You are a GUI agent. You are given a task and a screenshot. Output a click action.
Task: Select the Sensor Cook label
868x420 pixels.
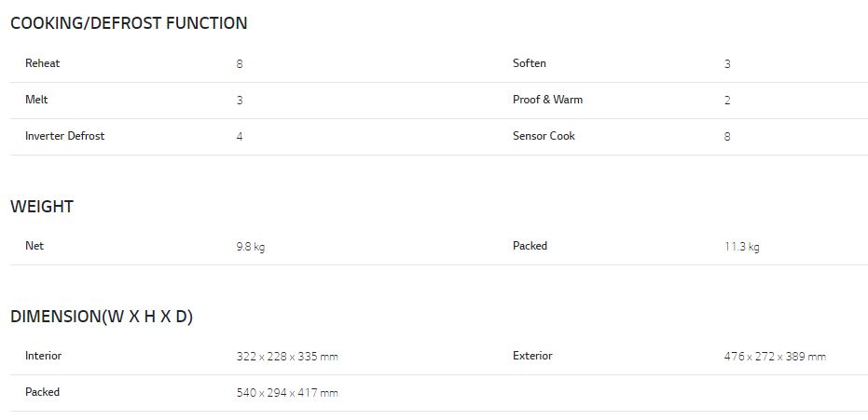coord(544,136)
